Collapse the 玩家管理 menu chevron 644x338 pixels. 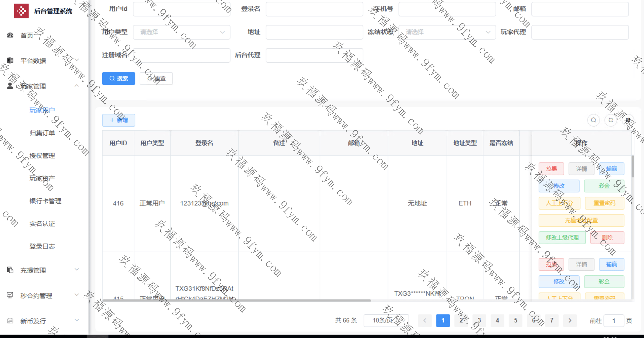77,86
